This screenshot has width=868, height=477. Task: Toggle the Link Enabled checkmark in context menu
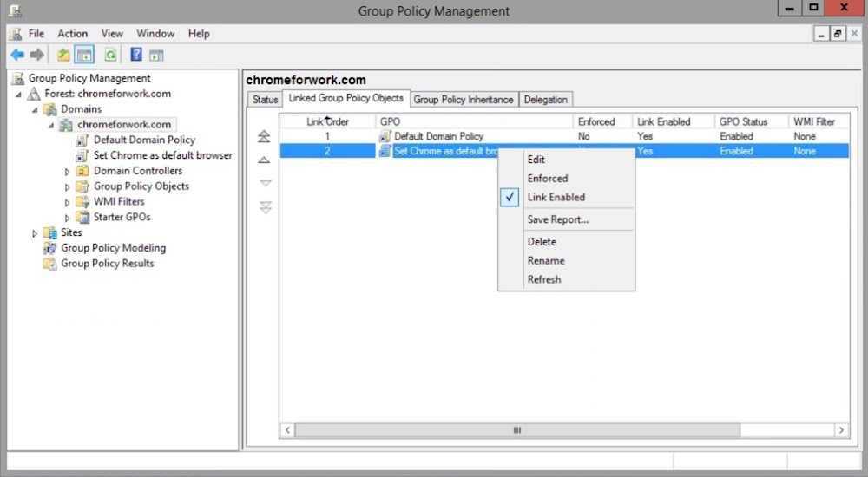click(x=510, y=197)
